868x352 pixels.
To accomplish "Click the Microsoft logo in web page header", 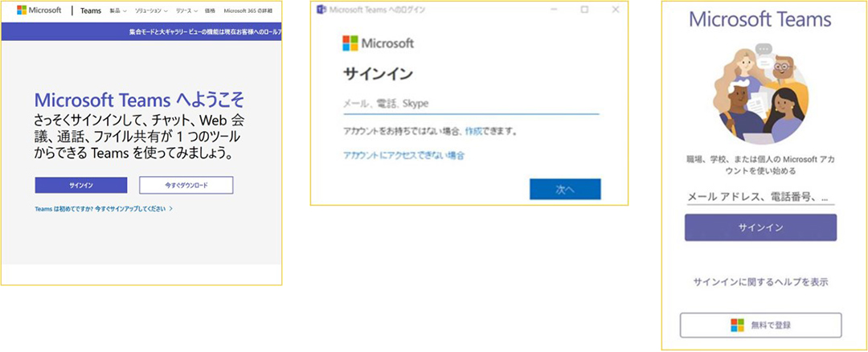I will 39,10.
